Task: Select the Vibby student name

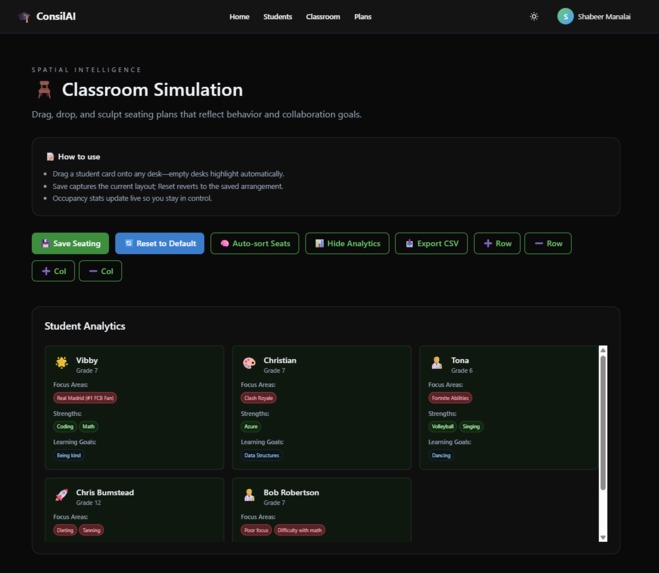Action: tap(87, 360)
